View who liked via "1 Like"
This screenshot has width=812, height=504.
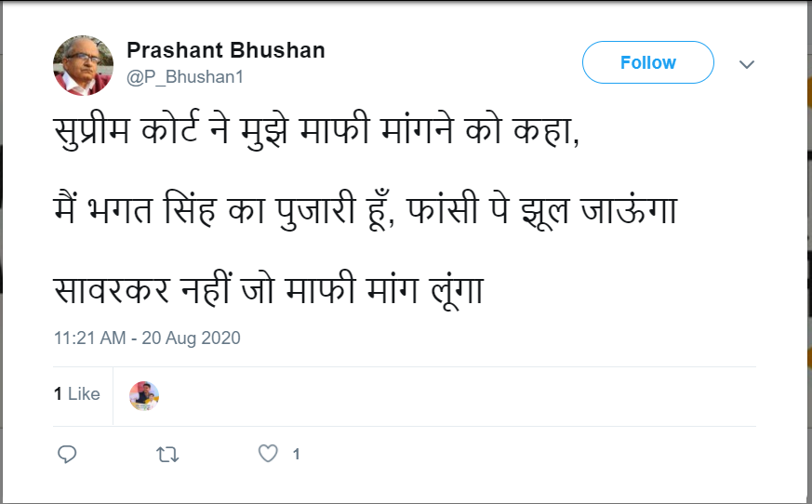[x=76, y=394]
